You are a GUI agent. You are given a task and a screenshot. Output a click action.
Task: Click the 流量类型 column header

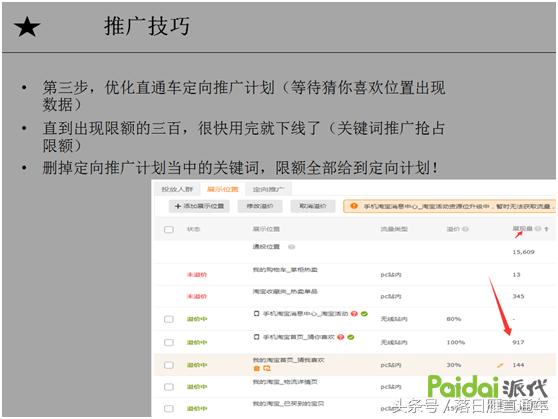pos(394,229)
